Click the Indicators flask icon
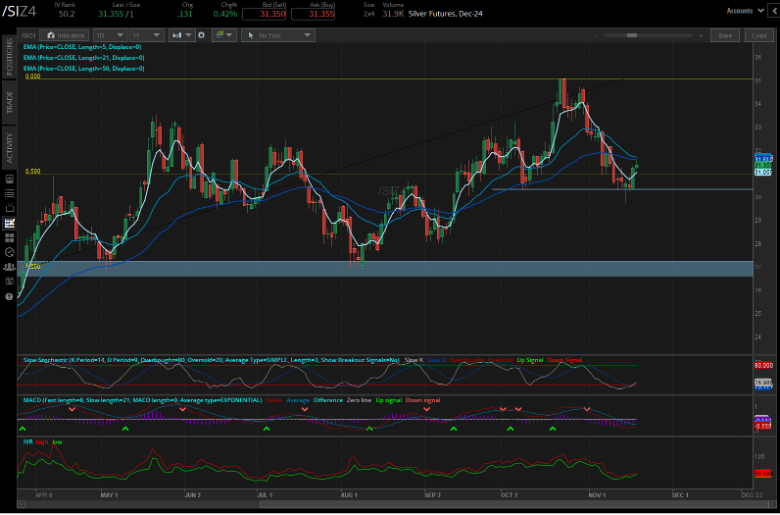Viewport: 780px width, 515px height. [50, 35]
